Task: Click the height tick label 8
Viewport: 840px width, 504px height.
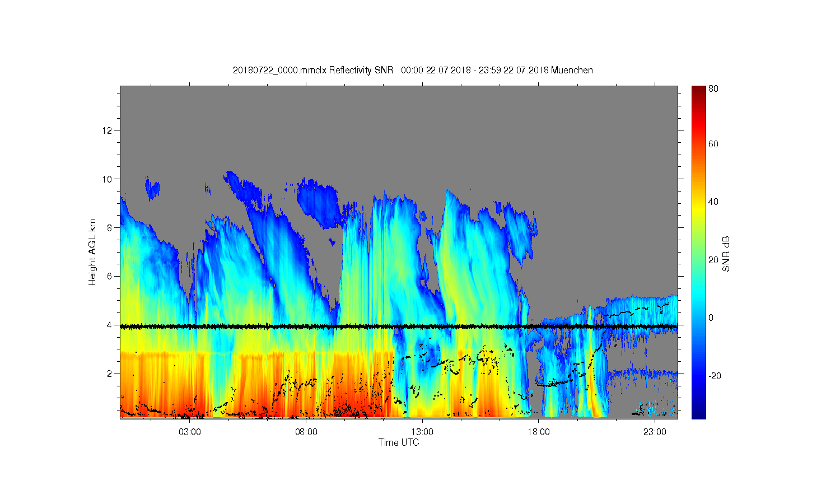Action: tap(110, 227)
